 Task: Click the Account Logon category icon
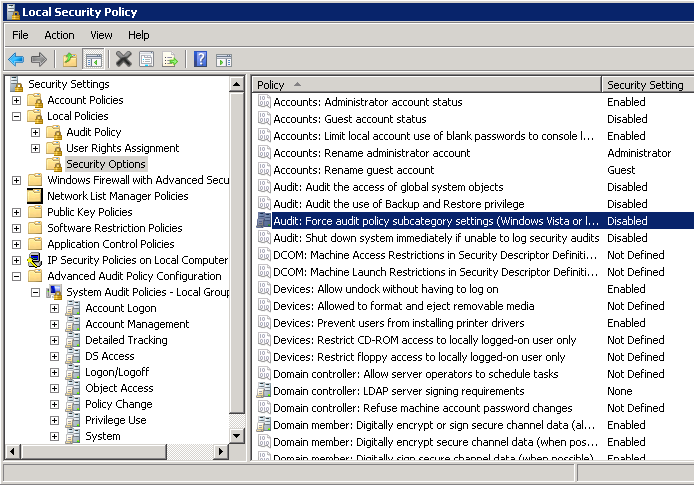73,308
